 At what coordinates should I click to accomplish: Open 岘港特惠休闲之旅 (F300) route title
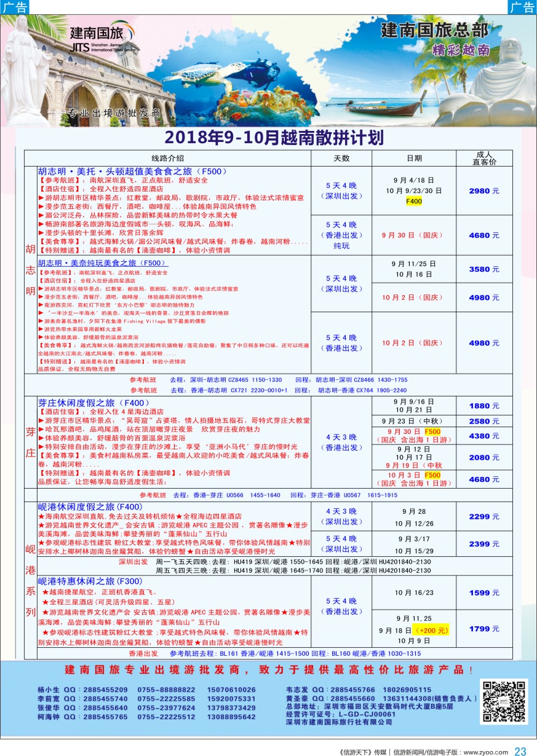[91, 581]
